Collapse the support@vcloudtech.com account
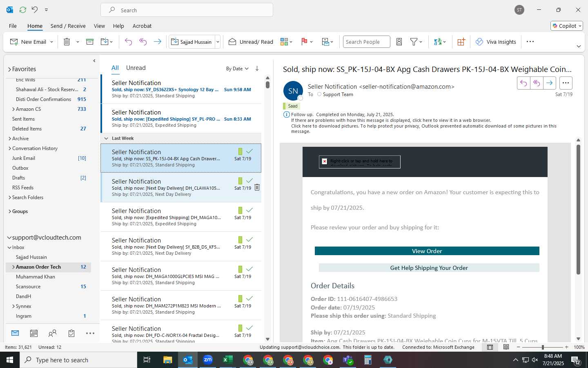588x368 pixels. coord(9,238)
